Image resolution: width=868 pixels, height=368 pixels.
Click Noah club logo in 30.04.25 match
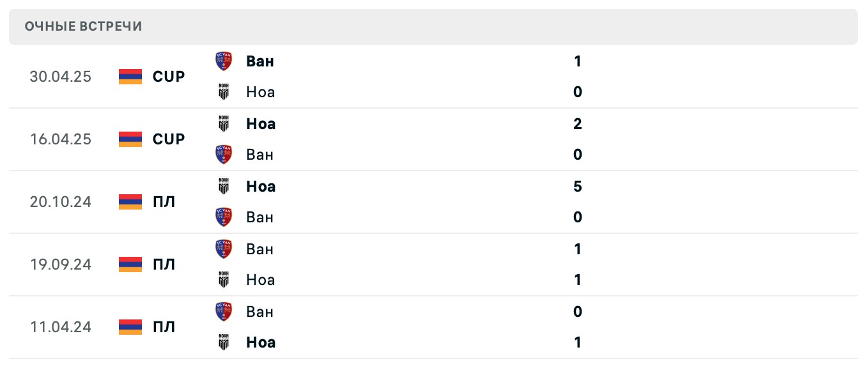pos(224,92)
